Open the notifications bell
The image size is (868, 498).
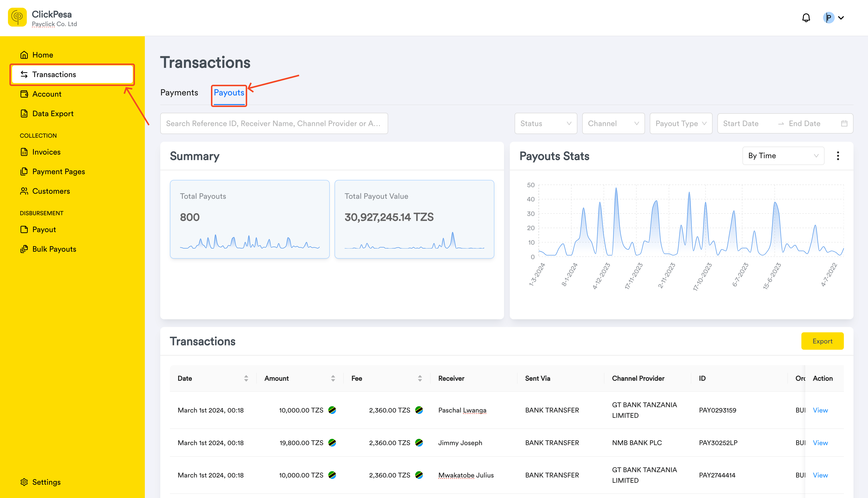pos(806,18)
